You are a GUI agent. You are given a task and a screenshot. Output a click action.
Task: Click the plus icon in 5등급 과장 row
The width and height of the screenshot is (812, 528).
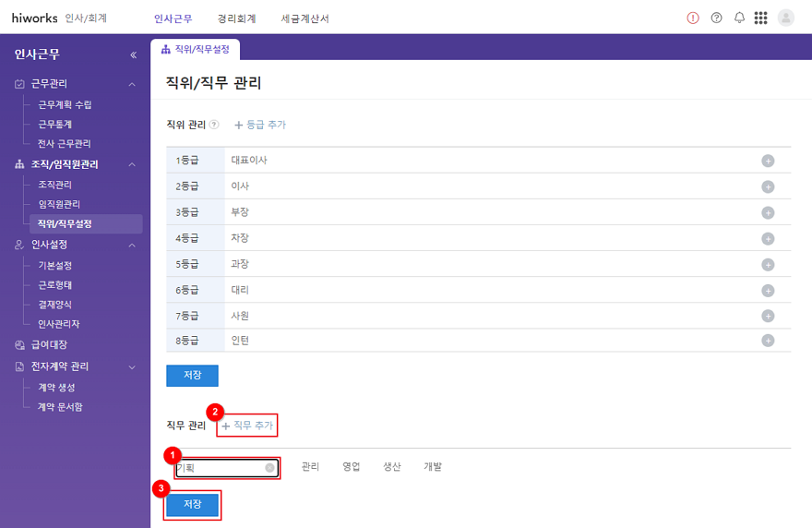point(768,265)
